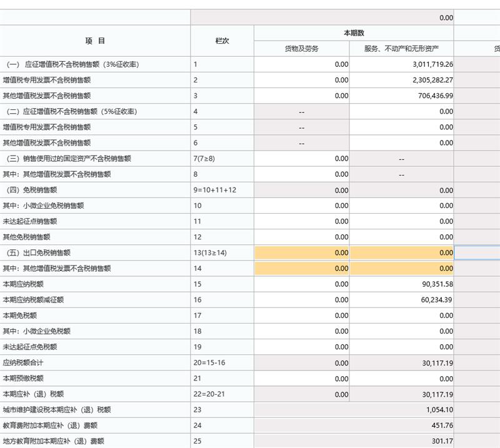The image size is (500, 448).
Task: Click the 应纳税额合计 row label
Action: click(x=23, y=363)
